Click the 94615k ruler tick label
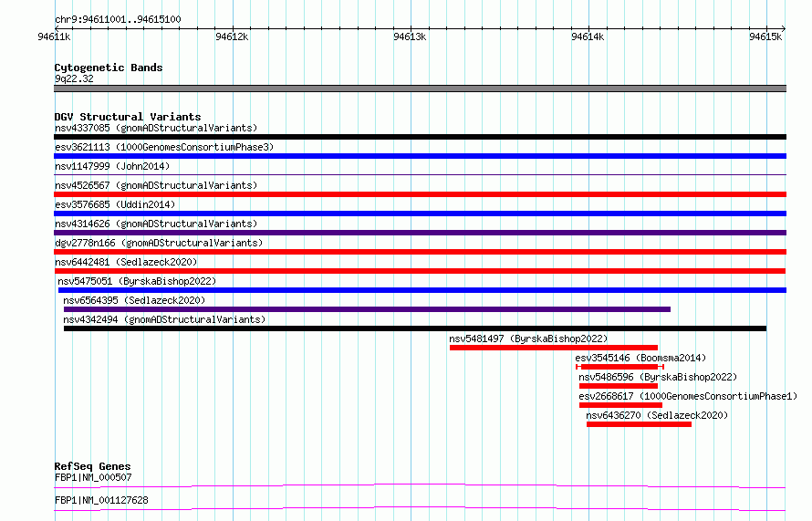812x521 pixels. pos(765,36)
